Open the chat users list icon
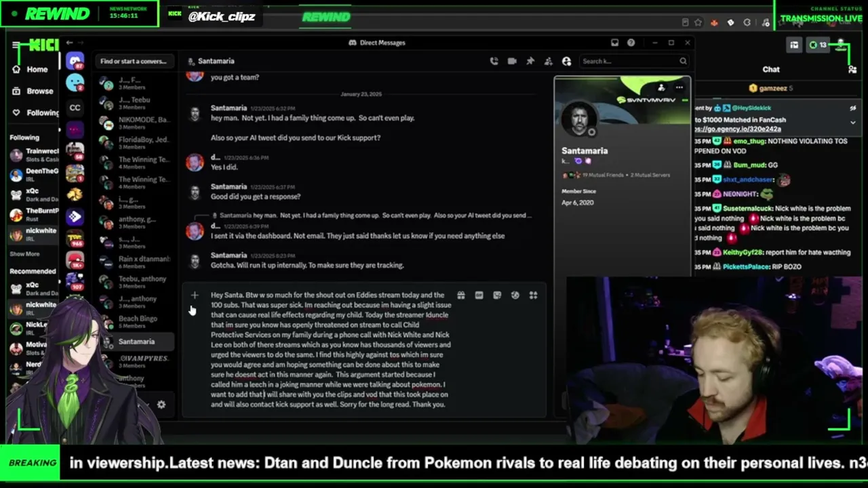 (x=853, y=69)
